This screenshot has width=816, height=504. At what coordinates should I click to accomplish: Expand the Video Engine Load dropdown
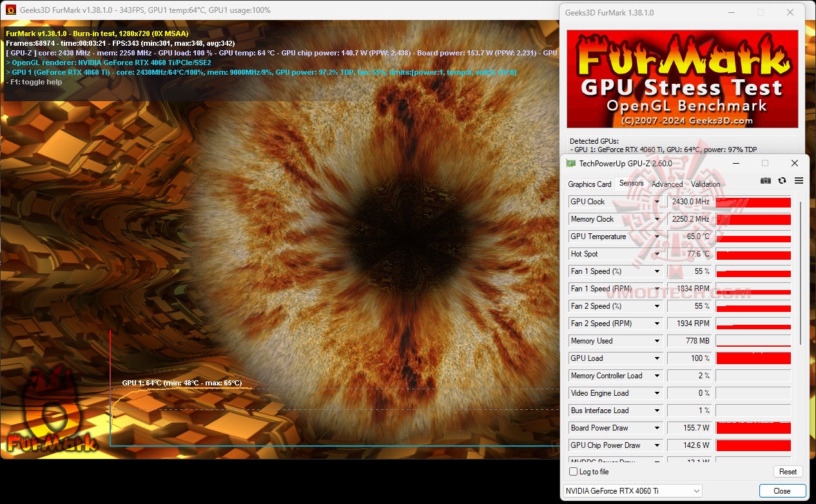[657, 393]
